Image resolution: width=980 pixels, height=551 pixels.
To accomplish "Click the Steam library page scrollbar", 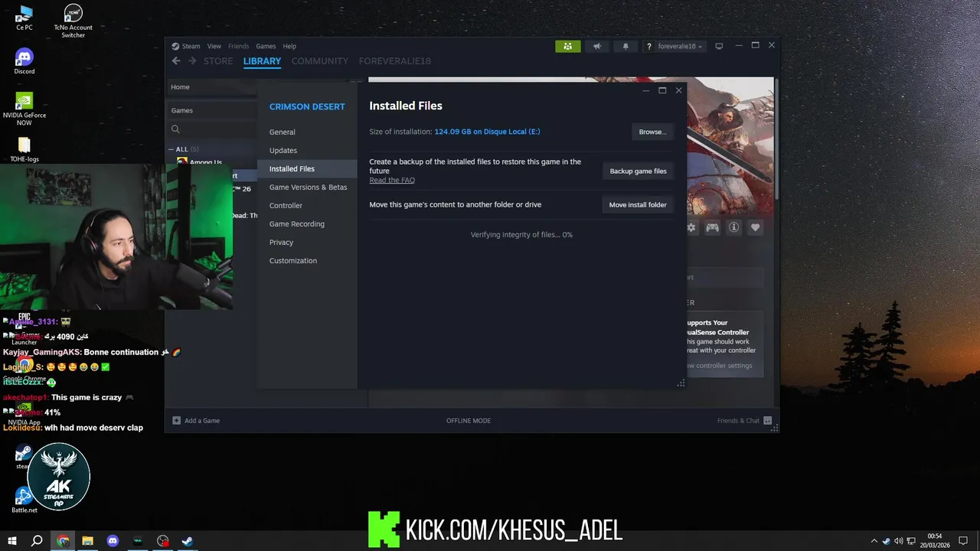I will (x=776, y=138).
